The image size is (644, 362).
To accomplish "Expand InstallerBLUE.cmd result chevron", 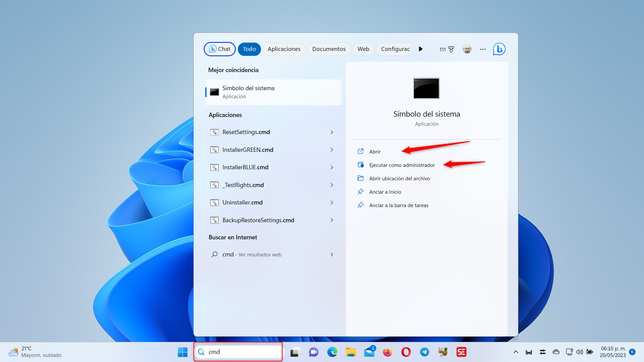I will pos(332,167).
